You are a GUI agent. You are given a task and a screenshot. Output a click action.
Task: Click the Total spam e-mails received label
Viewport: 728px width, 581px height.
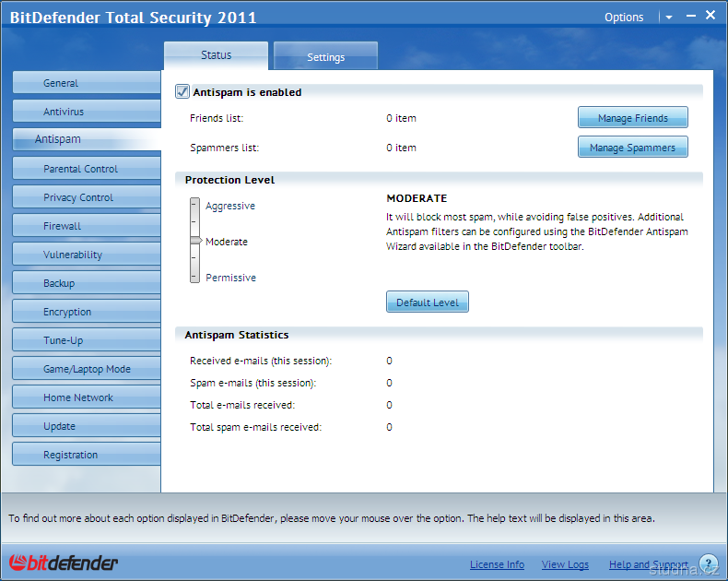255,427
